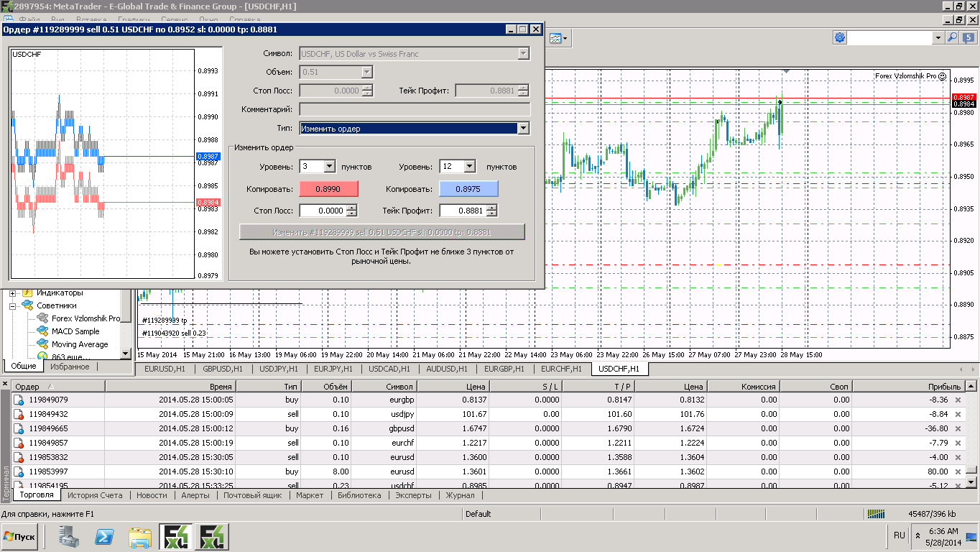Open Windows Explorer folder on taskbar
The height and width of the screenshot is (552, 980).
click(x=140, y=537)
